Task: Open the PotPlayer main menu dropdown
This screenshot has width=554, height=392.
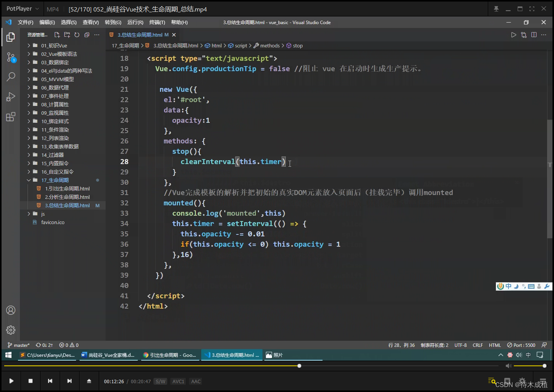Action: point(23,9)
